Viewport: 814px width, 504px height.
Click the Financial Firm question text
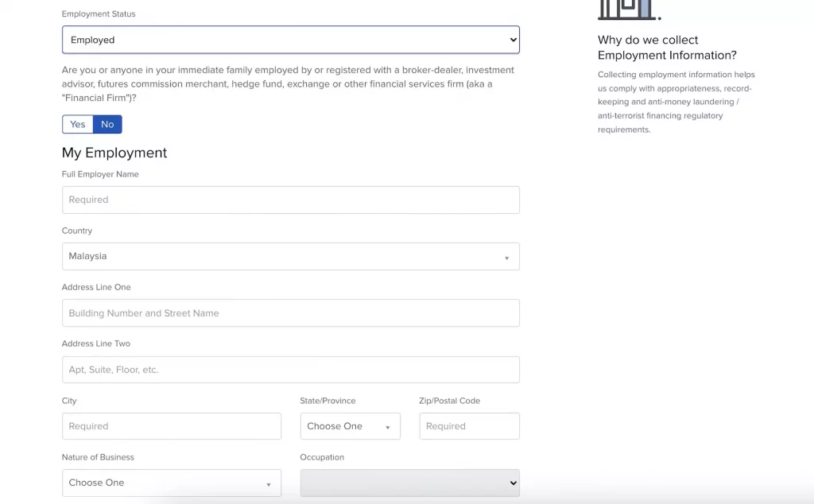[x=288, y=83]
